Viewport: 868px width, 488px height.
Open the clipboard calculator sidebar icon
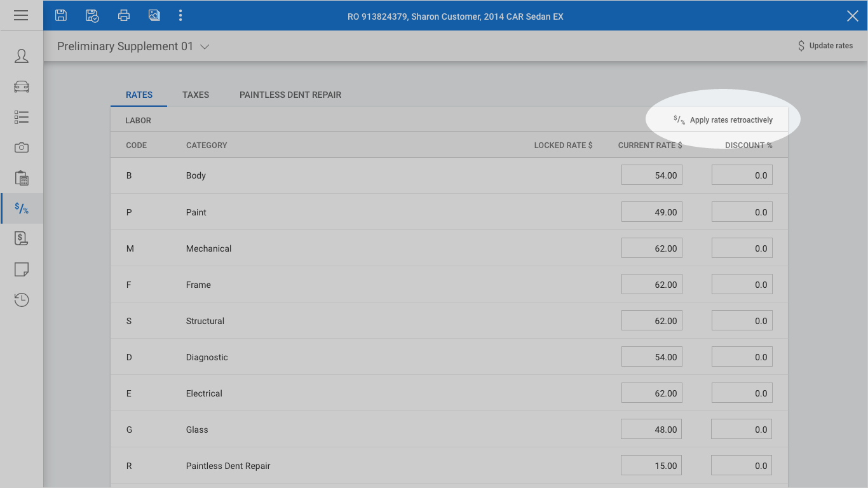click(x=22, y=178)
